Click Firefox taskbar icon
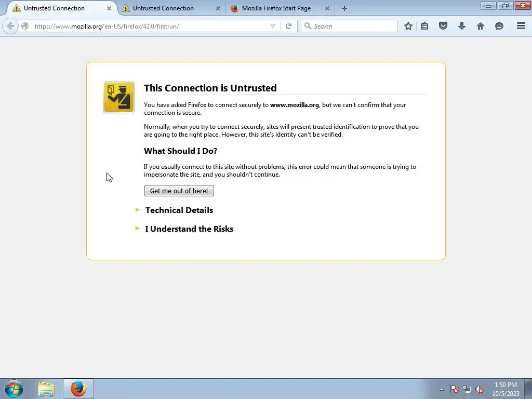The width and height of the screenshot is (532, 399). [x=78, y=389]
